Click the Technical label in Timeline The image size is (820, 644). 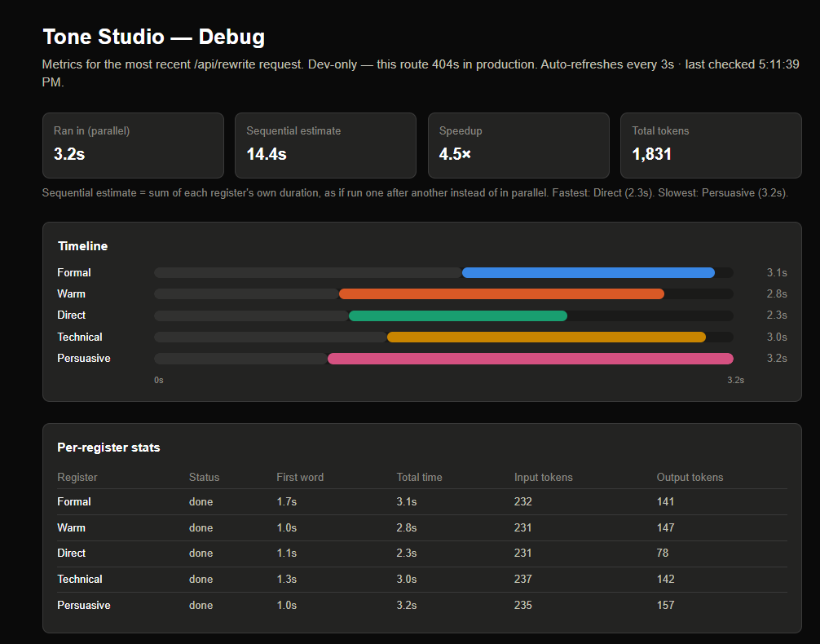click(x=80, y=337)
